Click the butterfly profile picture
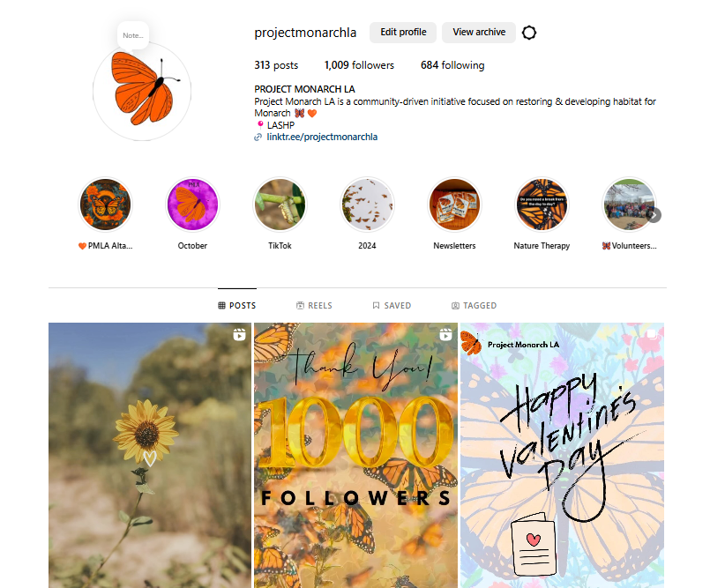 tap(142, 91)
